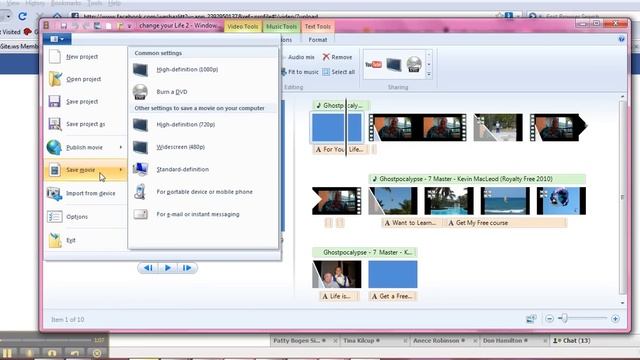Select the Get a Free caption
This screenshot has height=360, width=640.
click(392, 296)
